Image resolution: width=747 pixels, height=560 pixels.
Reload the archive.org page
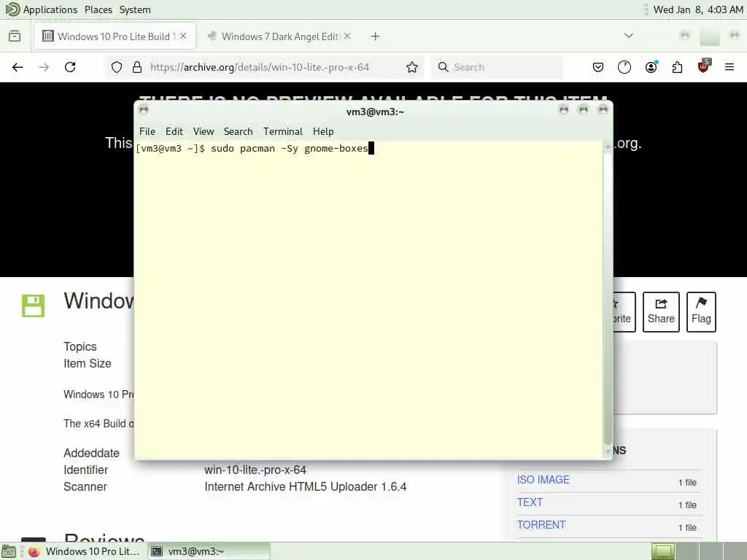coord(70,67)
